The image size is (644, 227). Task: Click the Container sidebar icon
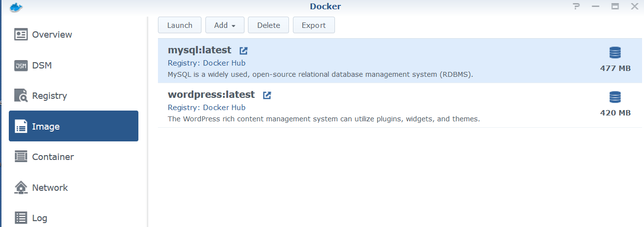pyautogui.click(x=21, y=157)
